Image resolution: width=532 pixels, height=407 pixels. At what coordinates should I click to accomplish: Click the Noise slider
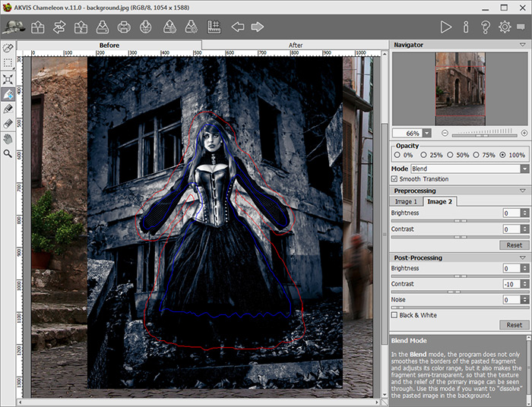(x=460, y=308)
